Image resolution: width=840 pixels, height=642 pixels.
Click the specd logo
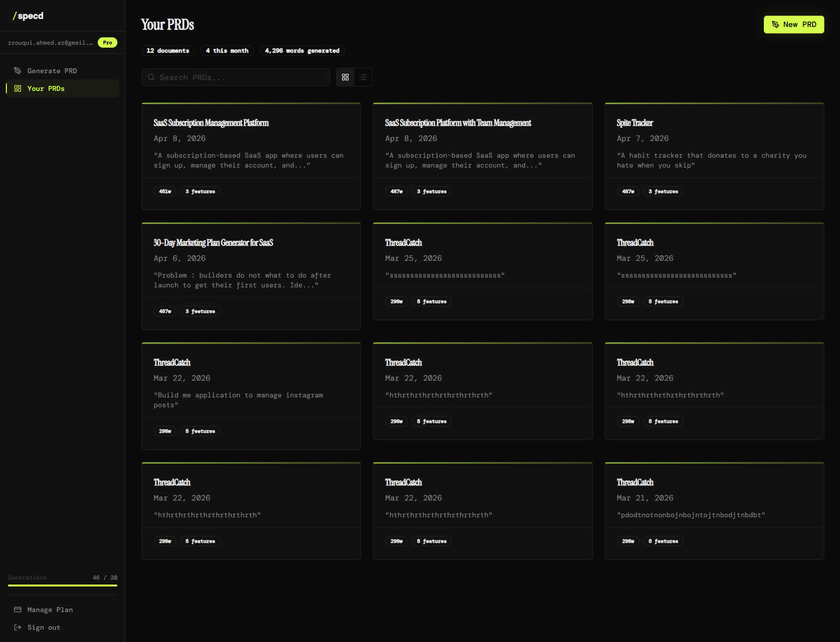click(28, 16)
